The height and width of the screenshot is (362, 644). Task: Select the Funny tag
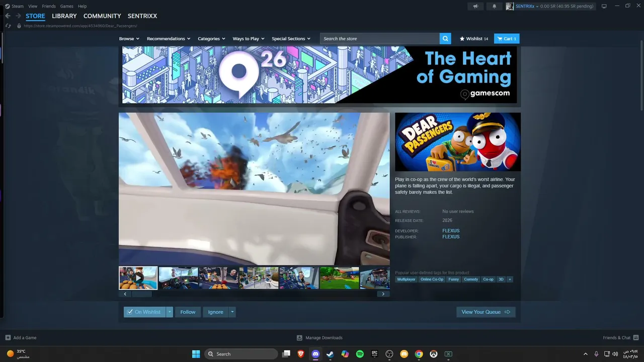pyautogui.click(x=454, y=280)
